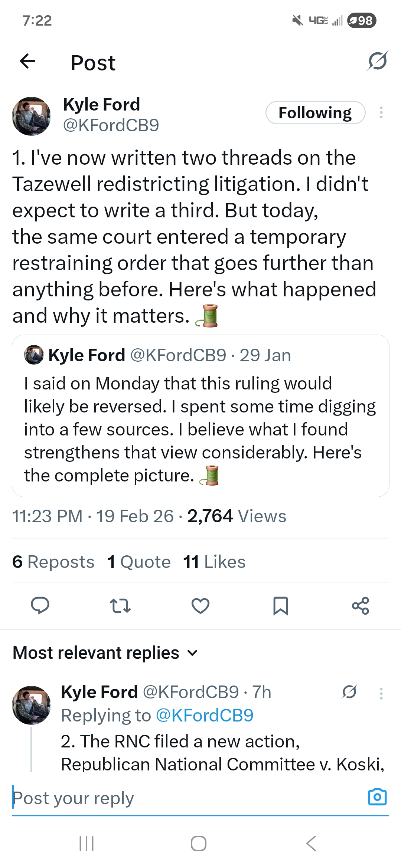Tap the @KFordCB9 mention in Replying to
Screen dimensions: 401x868
[204, 716]
